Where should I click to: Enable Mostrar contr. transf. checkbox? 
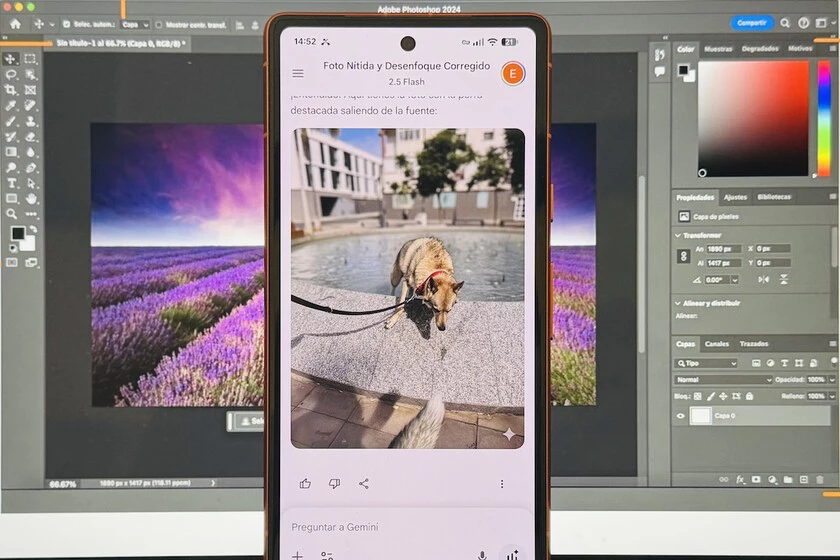coord(158,24)
